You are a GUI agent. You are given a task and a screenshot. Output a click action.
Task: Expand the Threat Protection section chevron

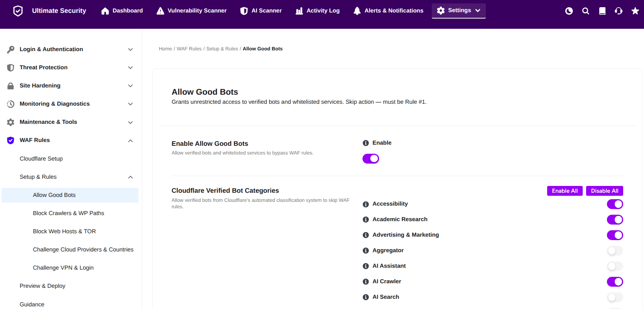(x=131, y=68)
